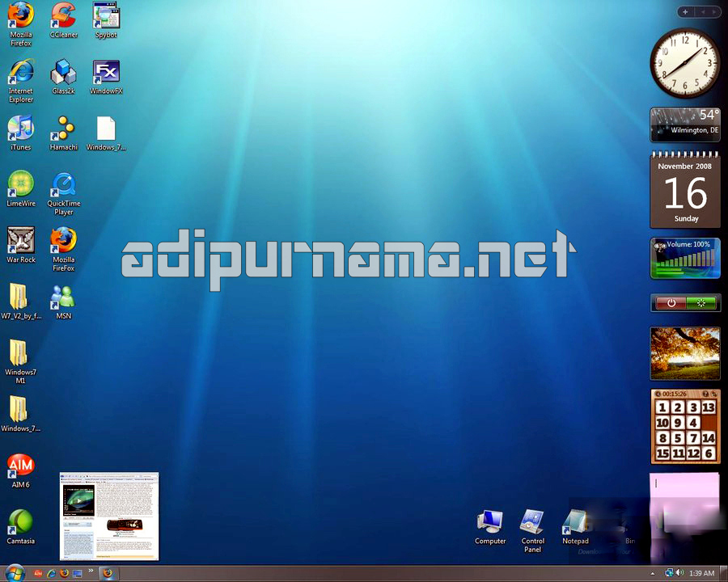The image size is (728, 582).
Task: Open the Windows_7... folder above AIM 6
Action: pos(20,414)
